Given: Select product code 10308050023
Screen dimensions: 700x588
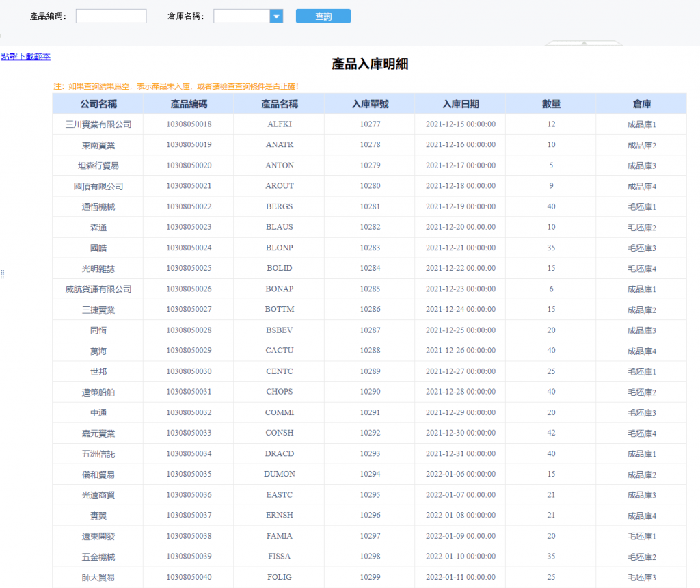Looking at the screenshot, I should [189, 227].
